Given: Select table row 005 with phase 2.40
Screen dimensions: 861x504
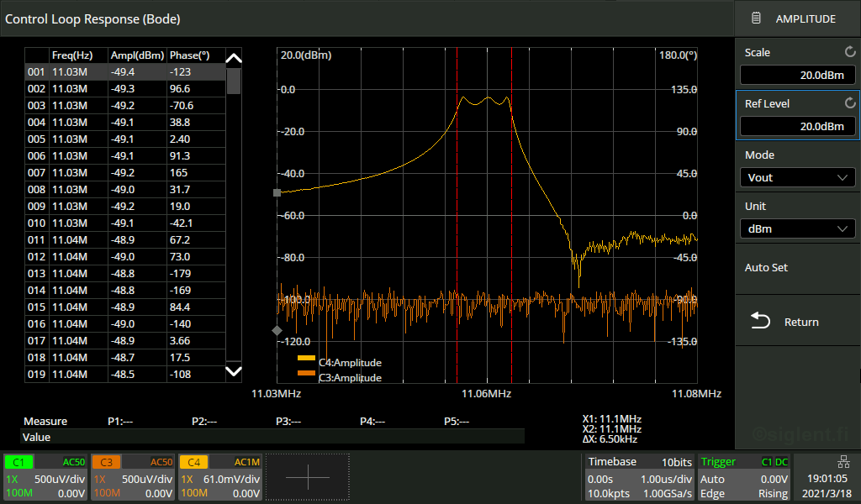Looking at the screenshot, I should (x=125, y=139).
